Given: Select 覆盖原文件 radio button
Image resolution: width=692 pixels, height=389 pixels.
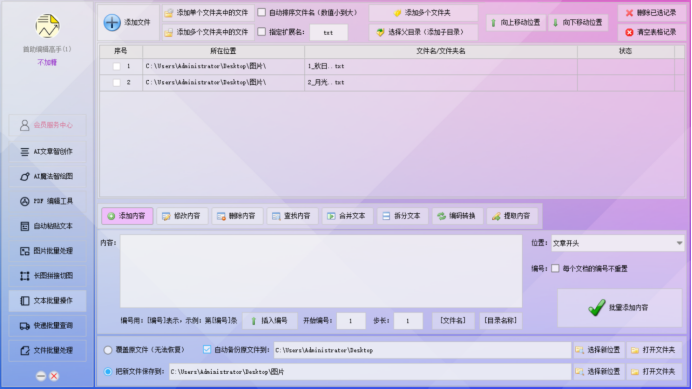Looking at the screenshot, I should (108, 350).
